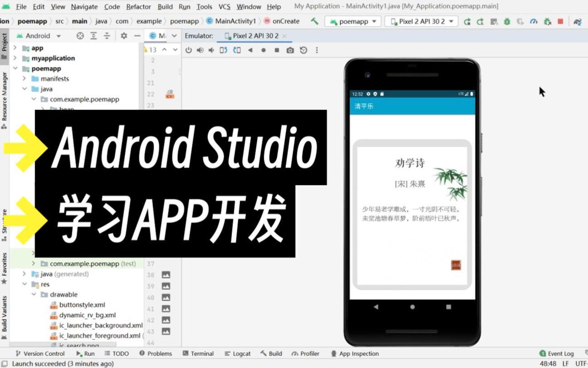Toggle the Favorites side panel
Viewport: 588px width, 368px height.
pyautogui.click(x=4, y=268)
